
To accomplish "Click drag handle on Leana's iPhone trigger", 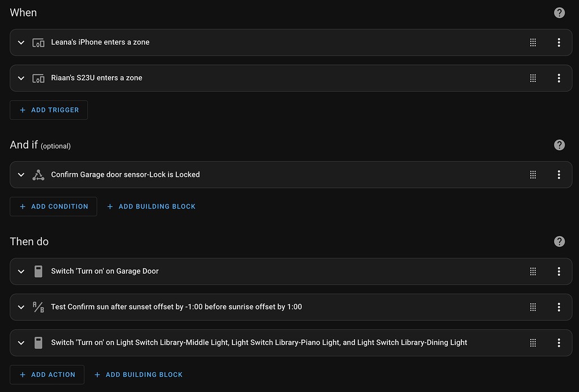I will pos(533,42).
